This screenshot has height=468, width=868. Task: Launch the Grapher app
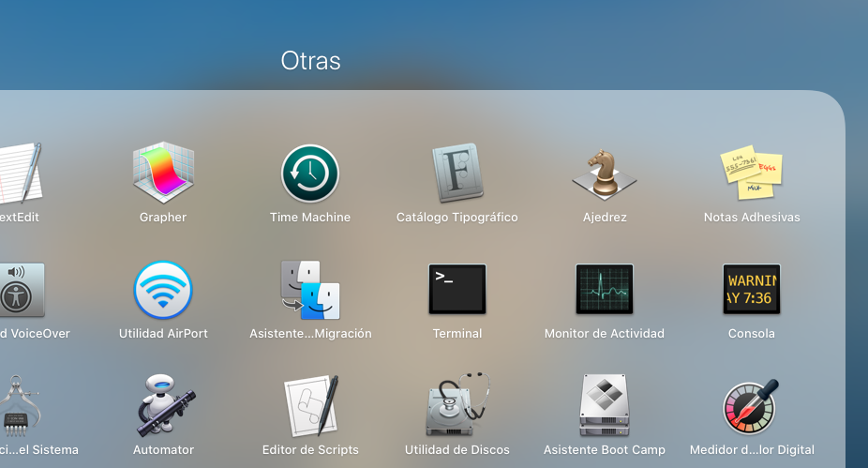point(163,173)
